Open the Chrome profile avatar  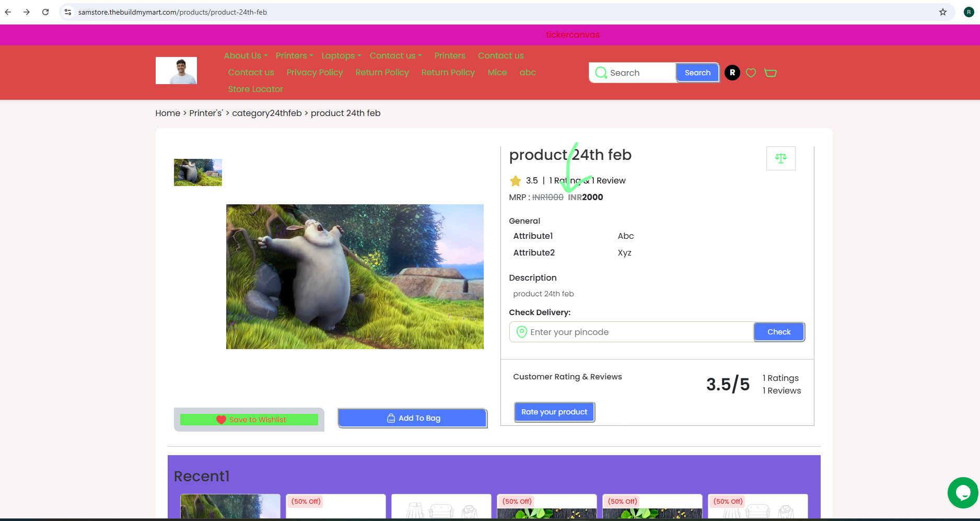pos(969,12)
